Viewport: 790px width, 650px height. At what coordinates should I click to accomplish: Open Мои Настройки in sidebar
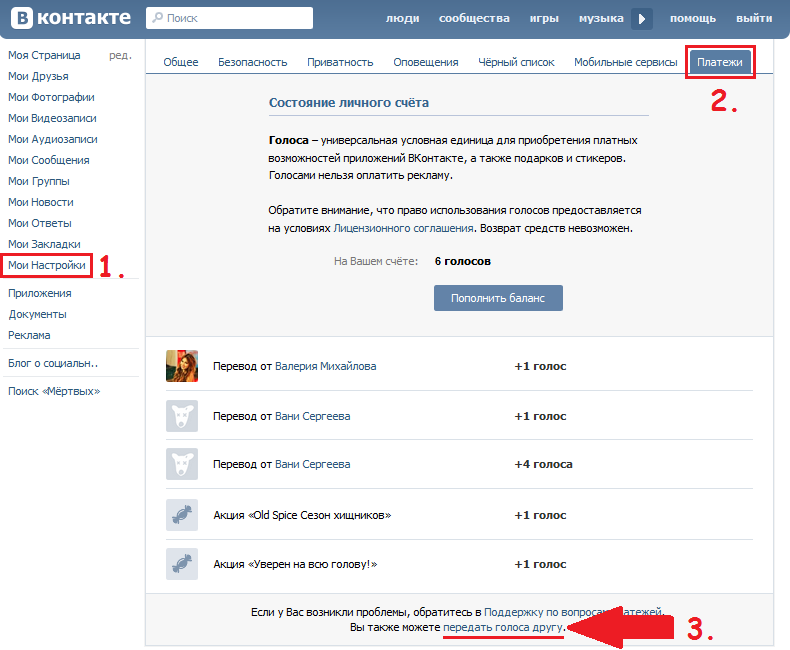pos(47,265)
